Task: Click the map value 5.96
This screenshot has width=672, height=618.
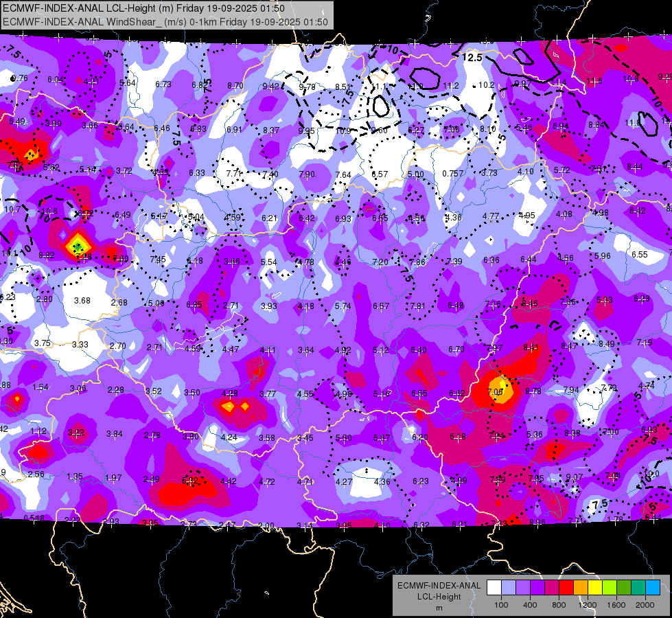Action: [x=602, y=256]
